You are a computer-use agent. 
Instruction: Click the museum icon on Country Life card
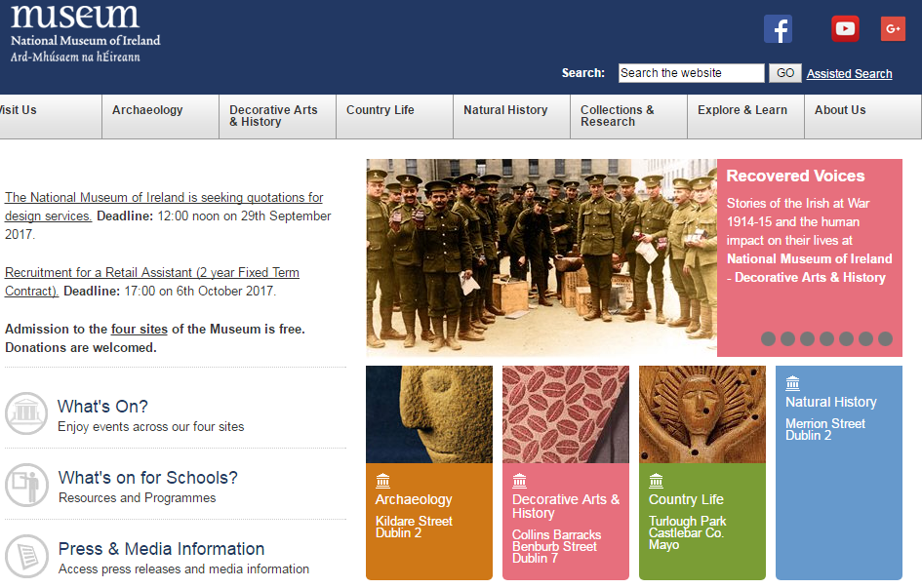point(656,481)
